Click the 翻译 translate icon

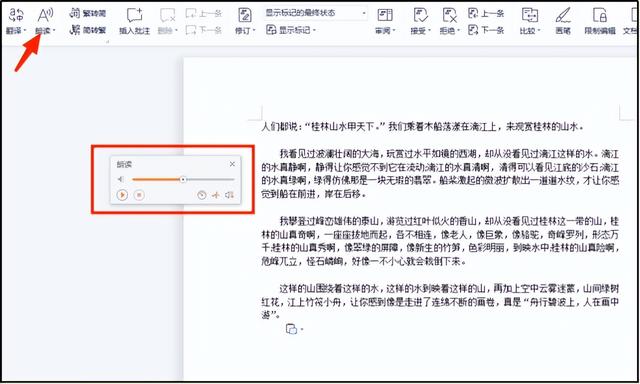tap(16, 16)
